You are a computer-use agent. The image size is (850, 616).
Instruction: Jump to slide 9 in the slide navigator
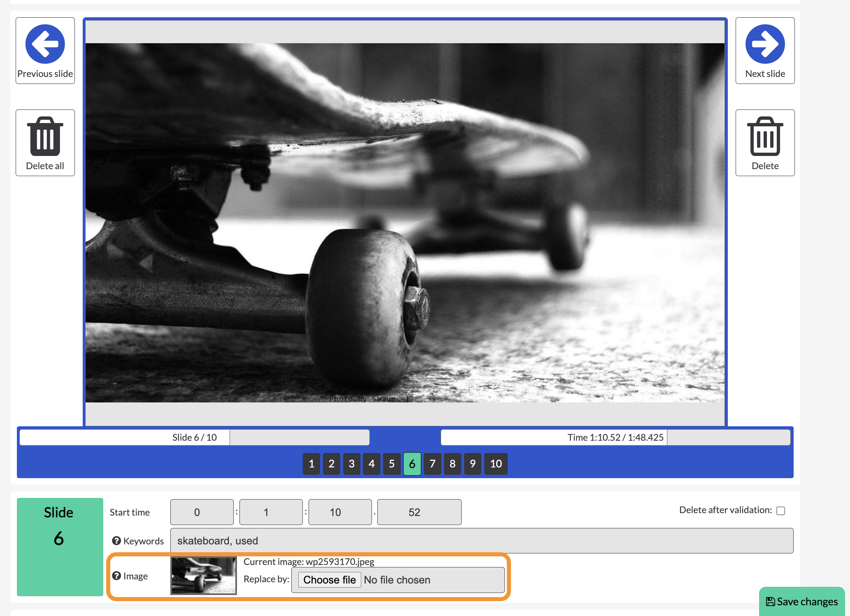473,464
